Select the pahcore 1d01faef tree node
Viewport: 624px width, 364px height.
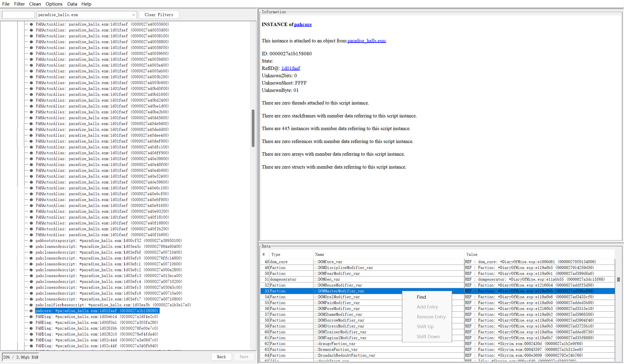(x=97, y=311)
